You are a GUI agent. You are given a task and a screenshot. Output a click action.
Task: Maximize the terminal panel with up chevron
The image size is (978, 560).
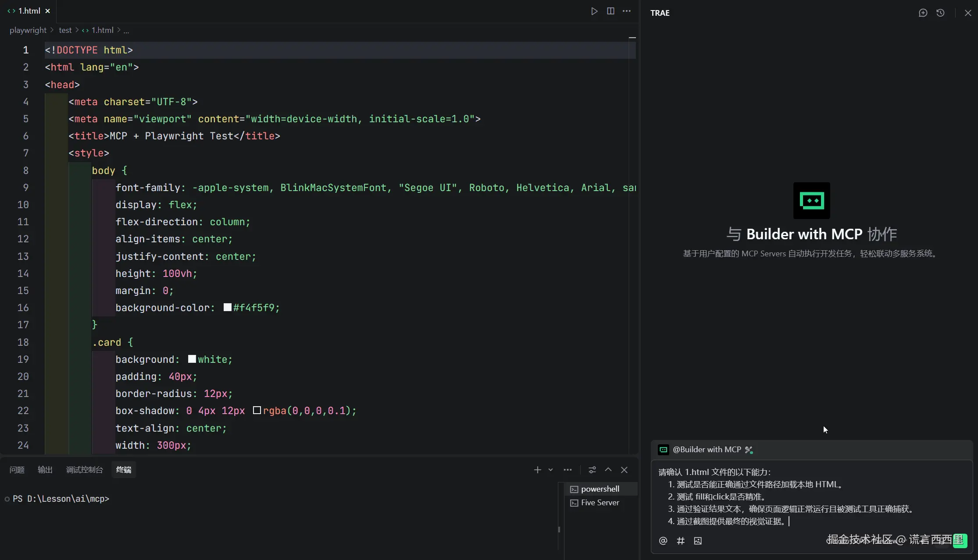pyautogui.click(x=608, y=470)
